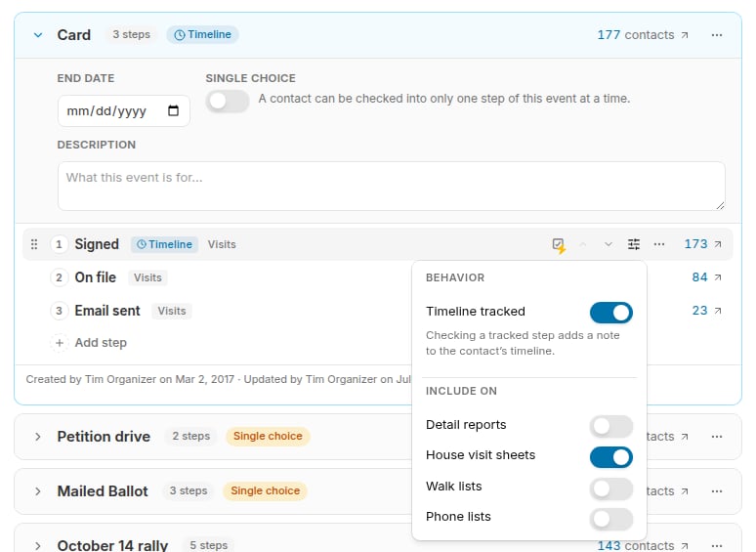
Task: Expand the October 14 rally event
Action: [38, 546]
